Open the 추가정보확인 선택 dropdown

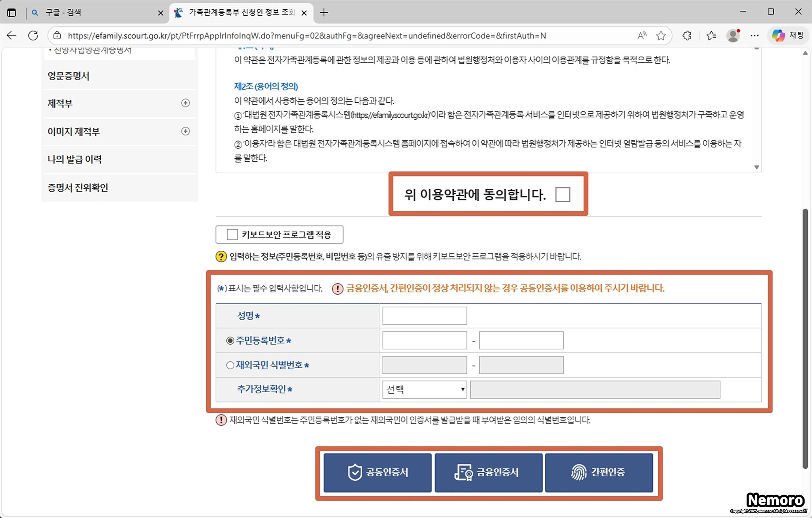424,389
